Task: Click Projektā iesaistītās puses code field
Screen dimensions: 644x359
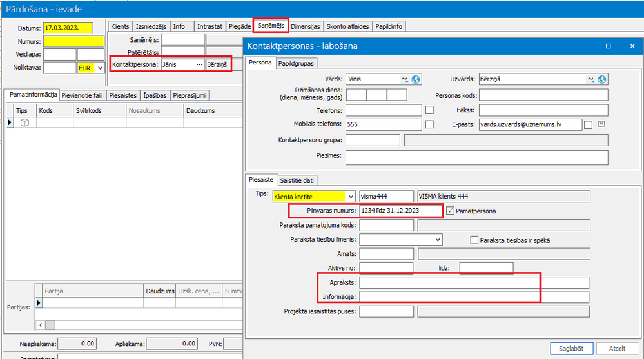Action: (x=387, y=311)
